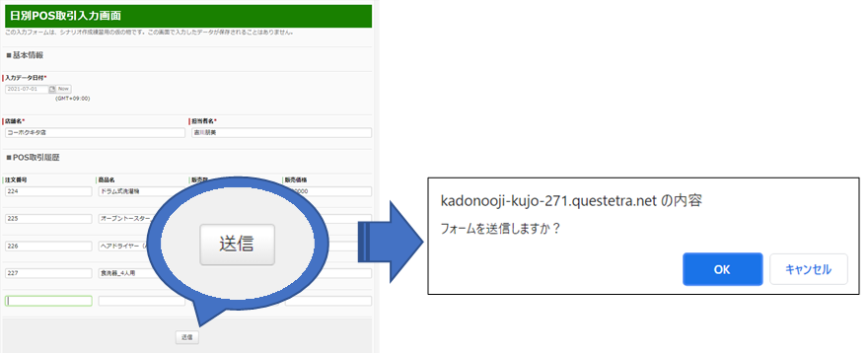
Task: Click the 店舗名 field containing コーホクキタ店
Action: point(96,133)
